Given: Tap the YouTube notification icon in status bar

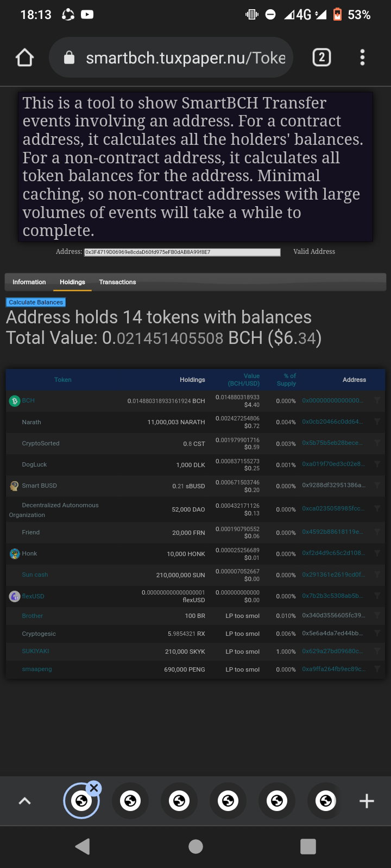Looking at the screenshot, I should coord(87,15).
